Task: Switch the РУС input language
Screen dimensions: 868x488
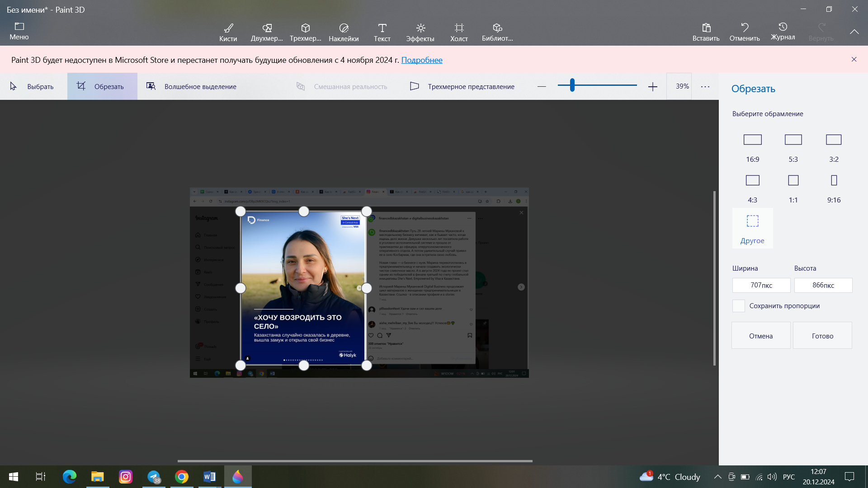Action: 789,477
